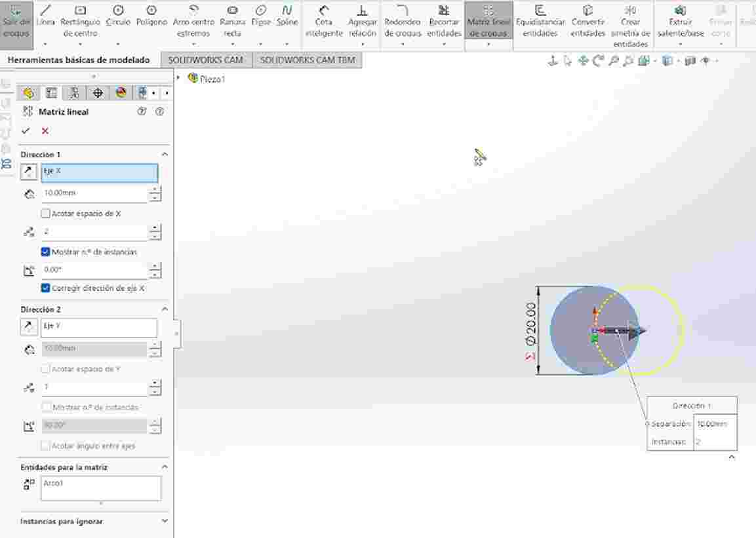Open ConfigurationManager tab icon
Screen dimensions: 756x538
click(74, 92)
